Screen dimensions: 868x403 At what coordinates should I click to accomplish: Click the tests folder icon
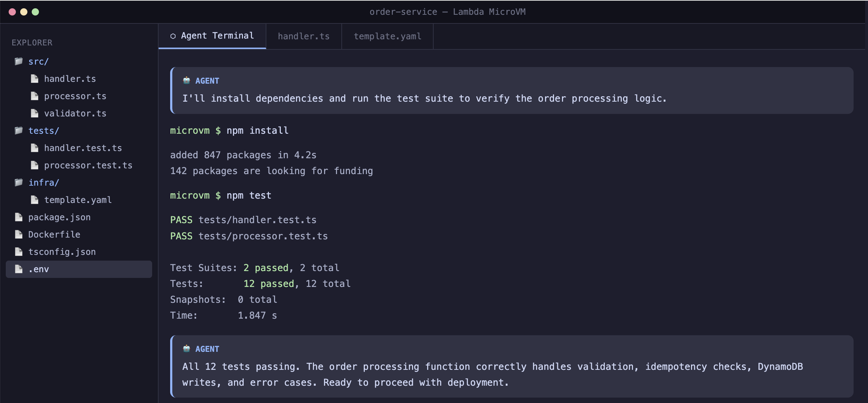19,130
